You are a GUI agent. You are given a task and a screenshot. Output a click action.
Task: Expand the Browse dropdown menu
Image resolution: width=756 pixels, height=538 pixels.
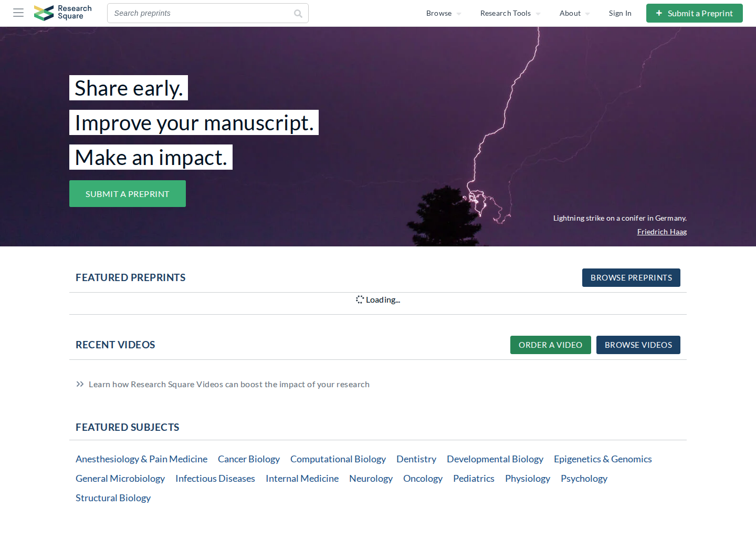click(444, 13)
